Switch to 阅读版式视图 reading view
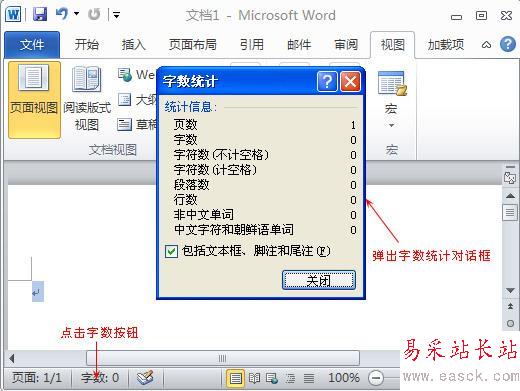The width and height of the screenshot is (520, 391). click(87, 99)
